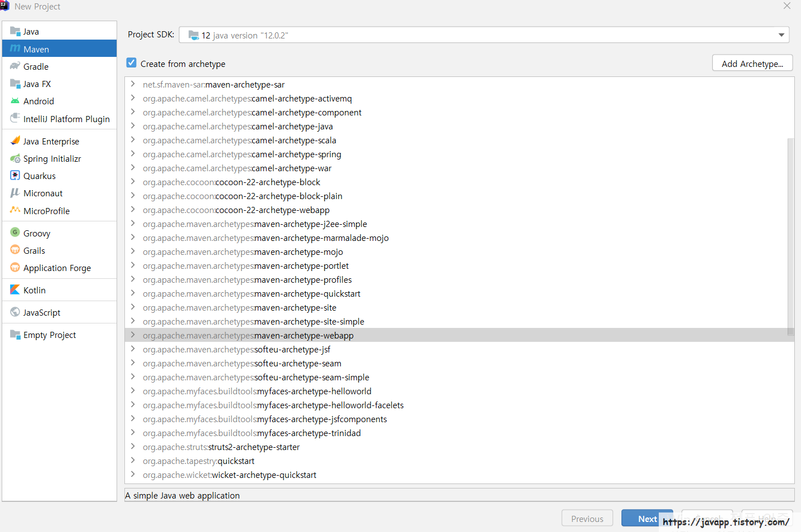Click the Add Archetype button
This screenshot has width=801, height=532.
pos(752,63)
